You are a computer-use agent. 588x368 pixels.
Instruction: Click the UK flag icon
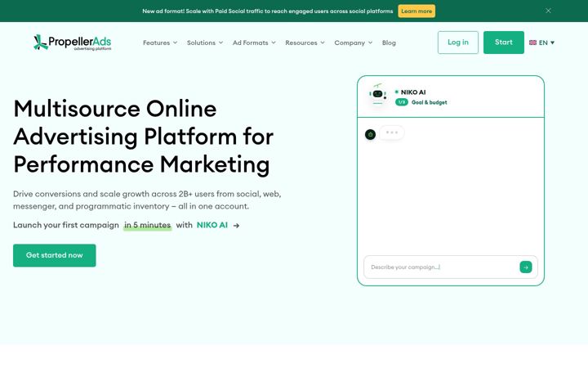pyautogui.click(x=532, y=43)
